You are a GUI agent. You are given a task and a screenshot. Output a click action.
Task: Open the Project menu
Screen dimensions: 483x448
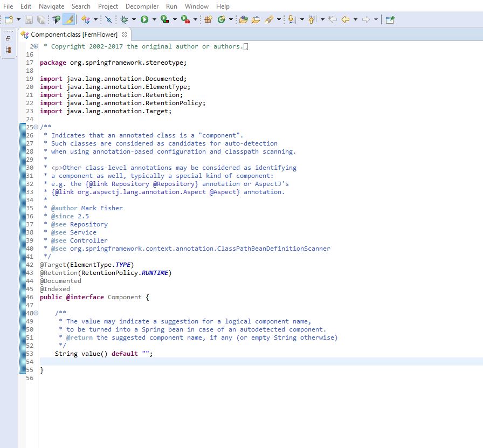(108, 6)
